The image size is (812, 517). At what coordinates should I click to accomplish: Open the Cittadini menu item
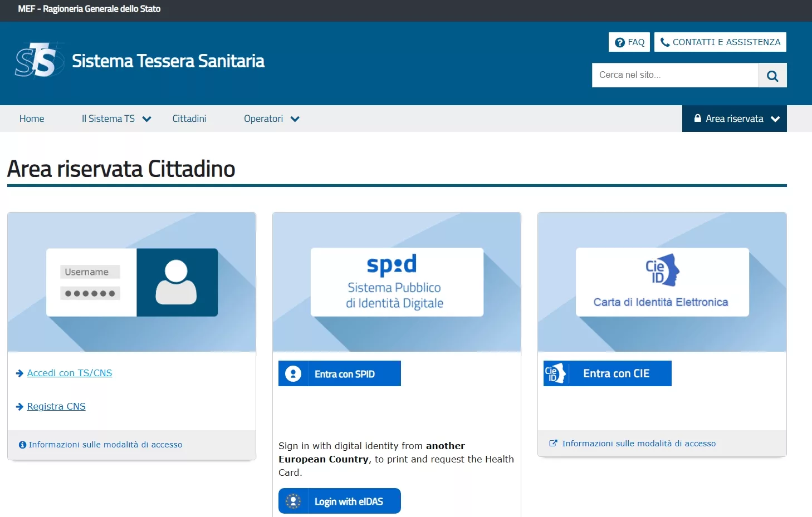(189, 119)
